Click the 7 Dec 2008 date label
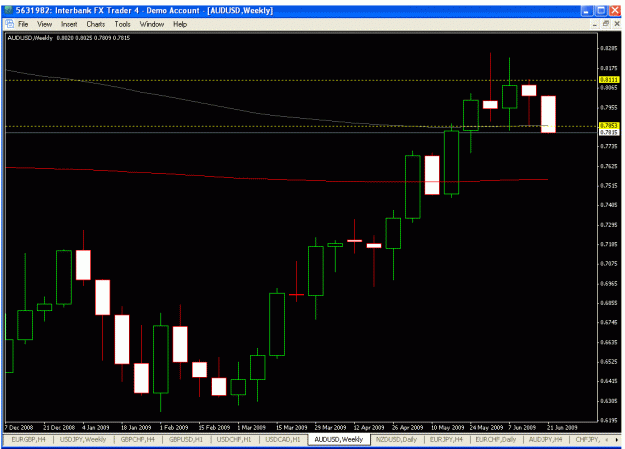The height and width of the screenshot is (449, 625). point(19,427)
